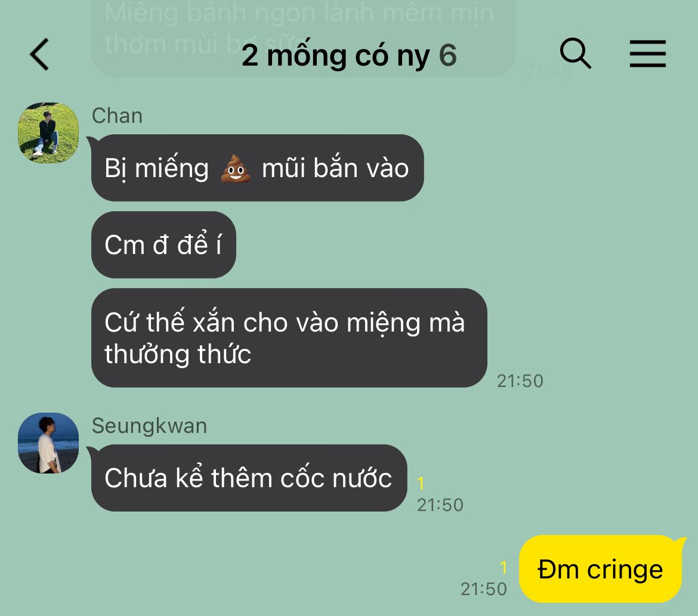The image size is (698, 616).
Task: Tap the 21:50 timestamp beside 'Đm cringe'
Action: (483, 589)
